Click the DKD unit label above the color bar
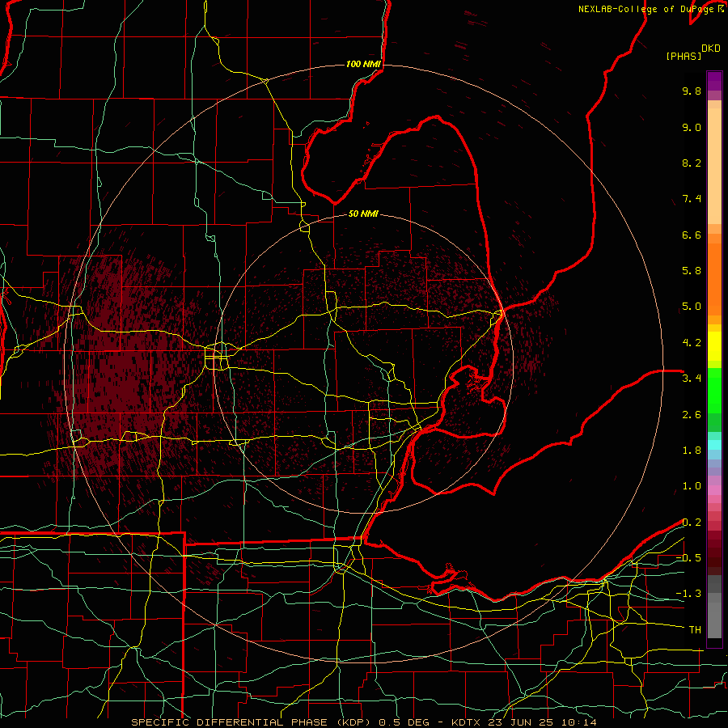This screenshot has width=728, height=728. (x=710, y=49)
